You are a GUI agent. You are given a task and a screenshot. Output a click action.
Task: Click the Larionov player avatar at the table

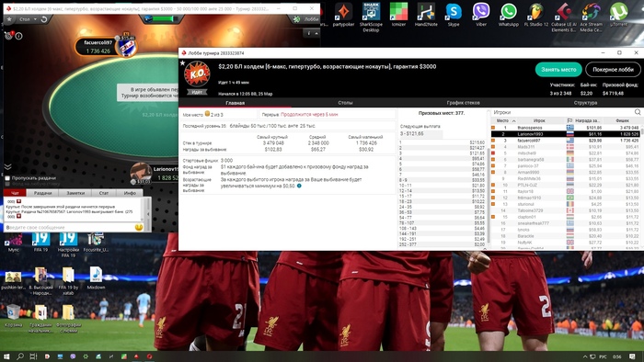(141, 173)
